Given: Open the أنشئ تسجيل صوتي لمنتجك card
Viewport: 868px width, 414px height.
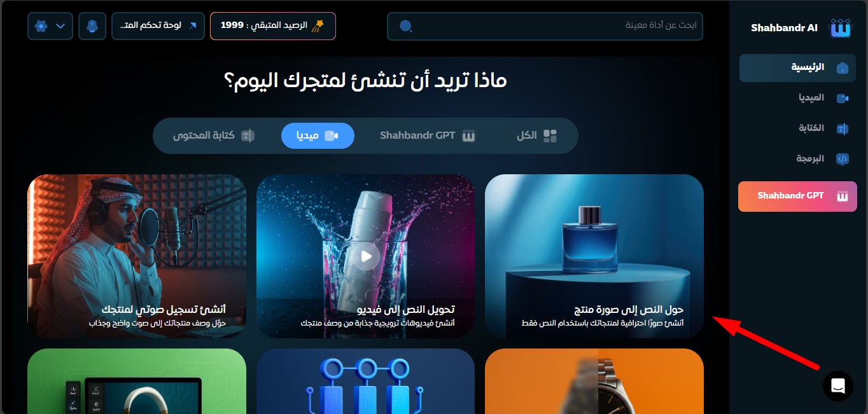Looking at the screenshot, I should 137,256.
